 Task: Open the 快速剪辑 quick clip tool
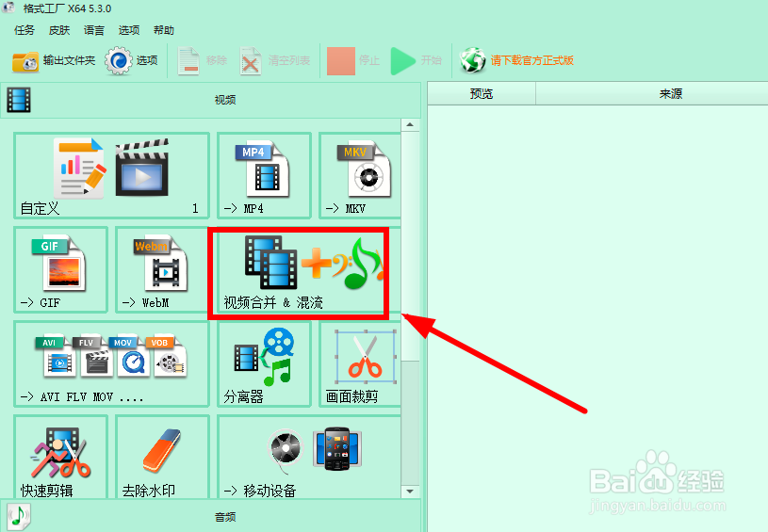[60, 457]
